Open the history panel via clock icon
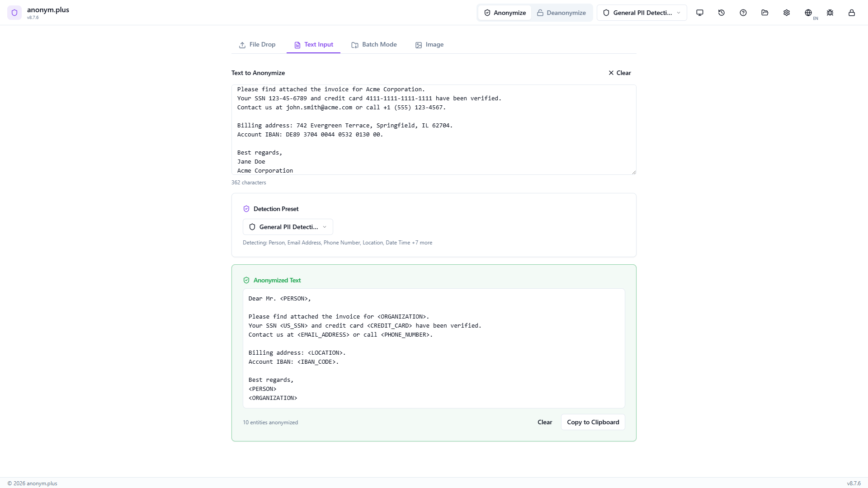Screen dimensions: 868x488 (x=721, y=13)
